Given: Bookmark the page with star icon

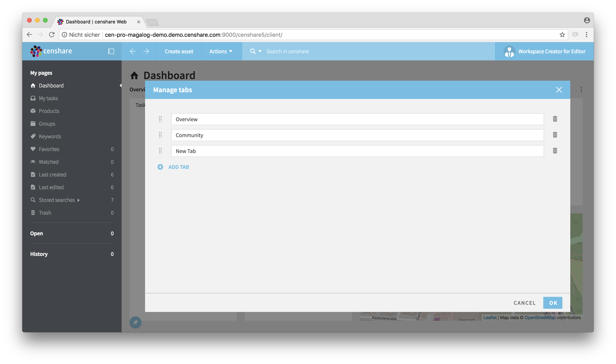Looking at the screenshot, I should (562, 35).
